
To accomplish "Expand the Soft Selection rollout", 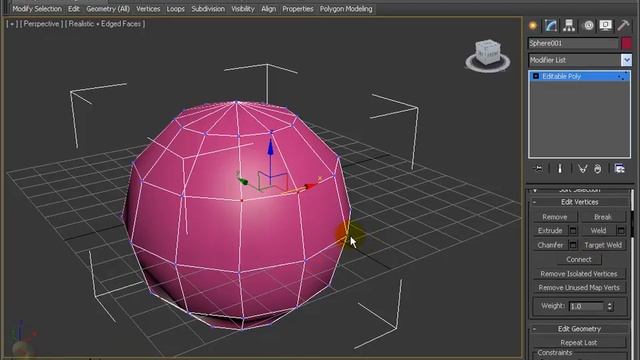I will pyautogui.click(x=579, y=190).
